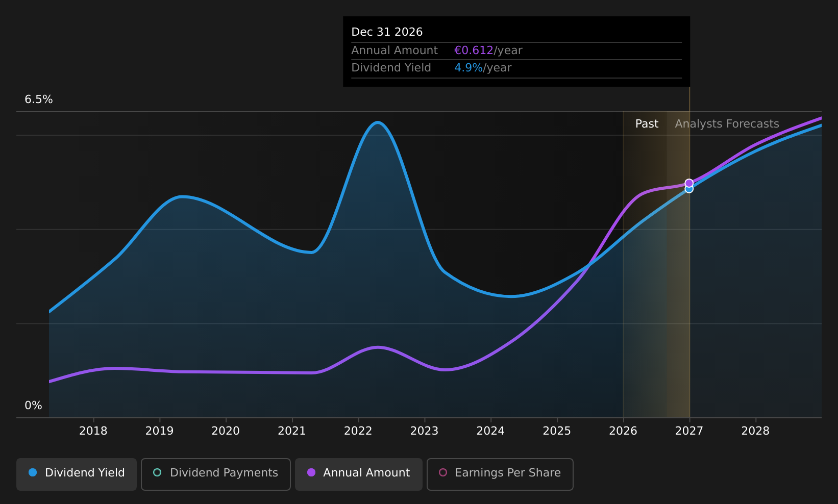Click the 2026 x-axis label

[x=623, y=431]
